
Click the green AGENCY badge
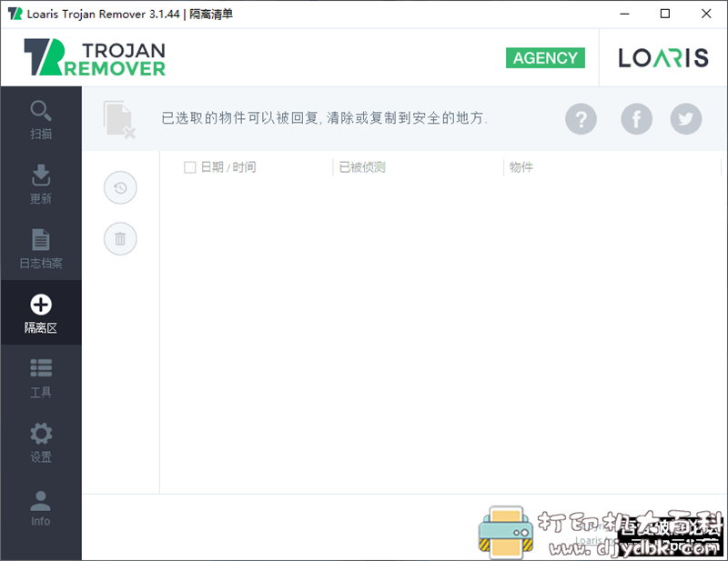click(545, 58)
